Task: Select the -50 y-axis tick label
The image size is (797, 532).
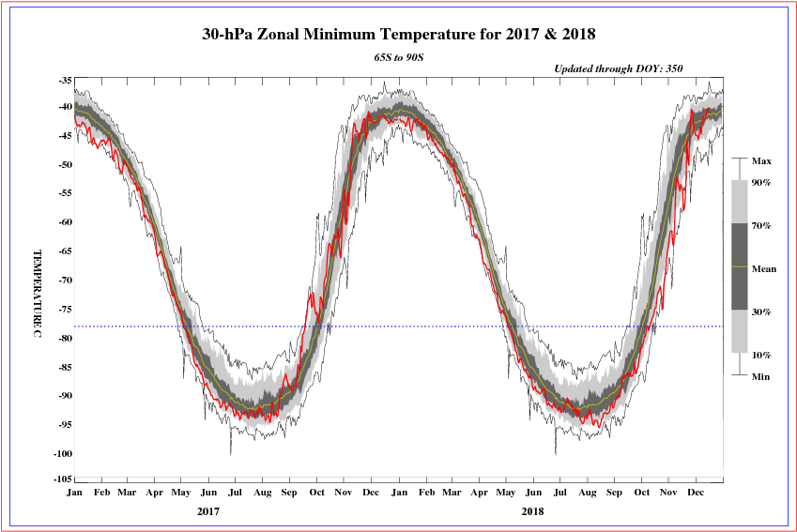Action: pos(66,164)
